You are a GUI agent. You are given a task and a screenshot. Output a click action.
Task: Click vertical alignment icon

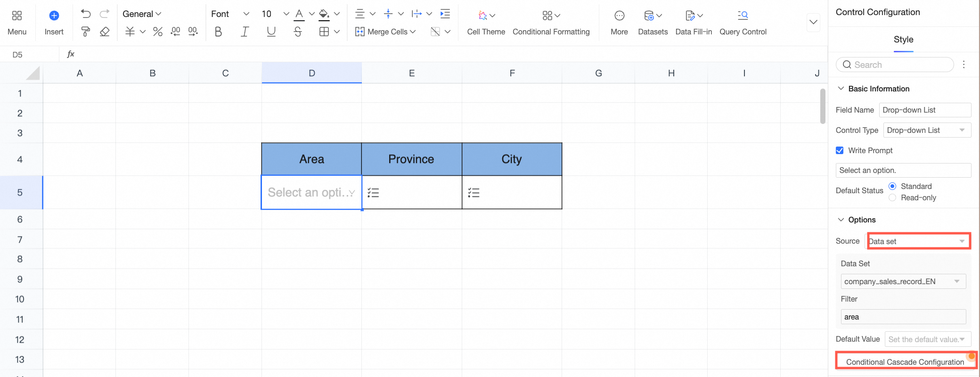(388, 14)
